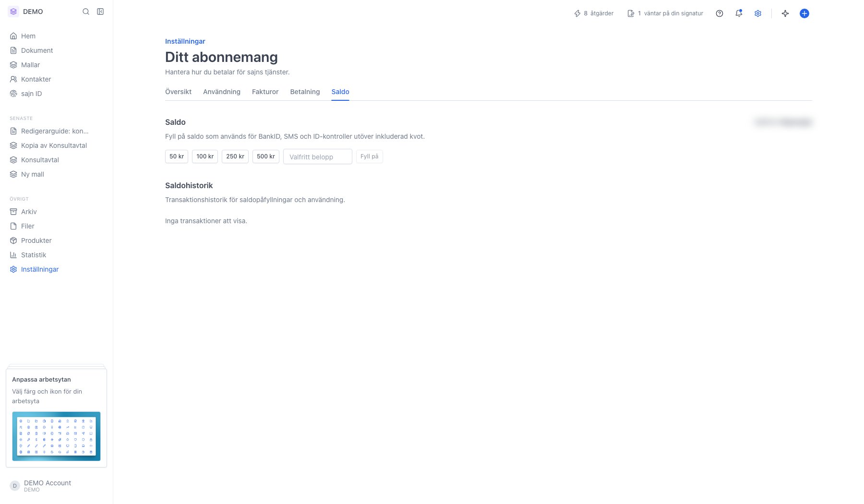Switch to the Användning tab
The image size is (864, 504).
click(222, 92)
